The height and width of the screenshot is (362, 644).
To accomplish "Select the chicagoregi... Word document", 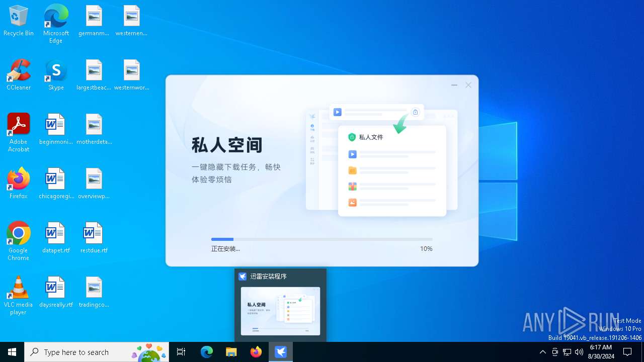I will (56, 184).
